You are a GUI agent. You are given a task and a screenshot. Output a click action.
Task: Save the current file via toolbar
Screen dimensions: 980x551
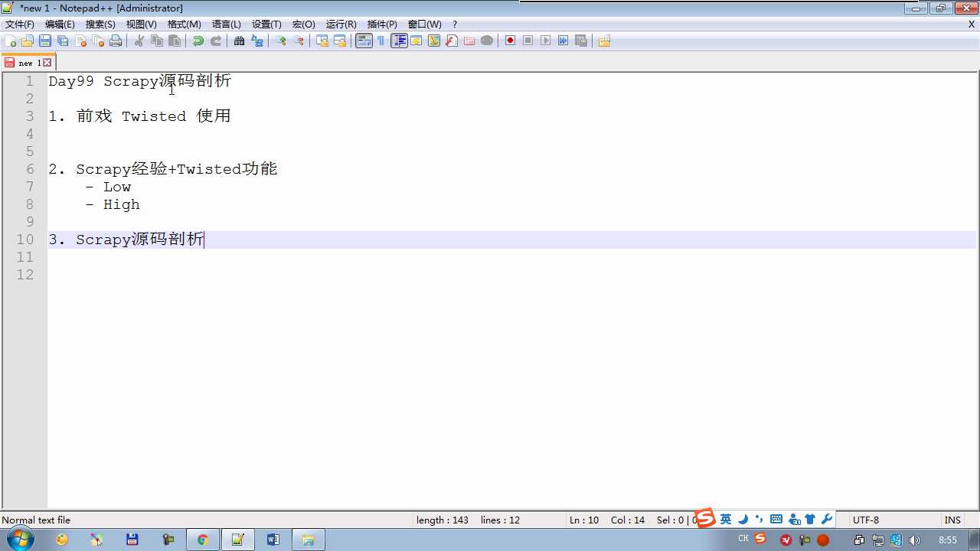coord(45,41)
